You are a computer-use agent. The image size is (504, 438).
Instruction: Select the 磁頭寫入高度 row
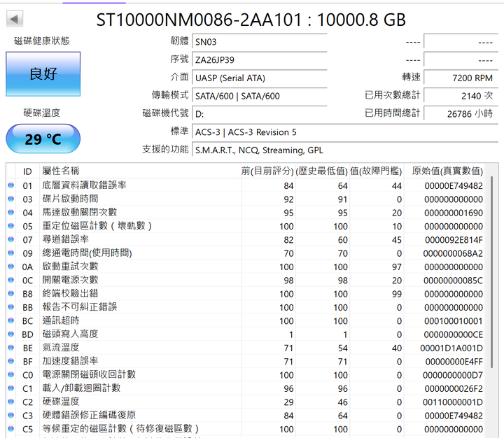coord(246,334)
